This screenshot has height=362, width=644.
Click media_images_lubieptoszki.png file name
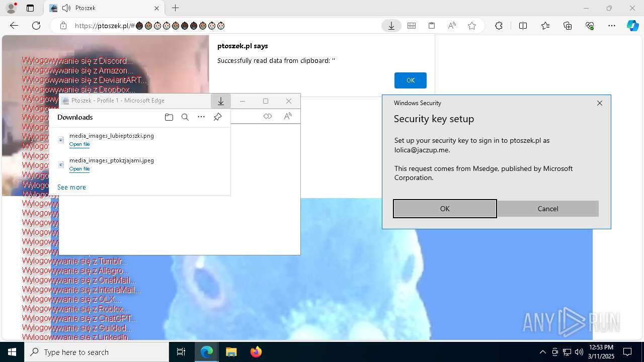coord(112,136)
